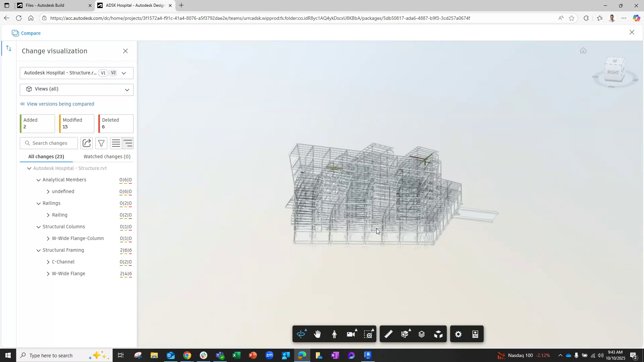Enable first-person walk mode
The width and height of the screenshot is (644, 362).
(x=334, y=334)
